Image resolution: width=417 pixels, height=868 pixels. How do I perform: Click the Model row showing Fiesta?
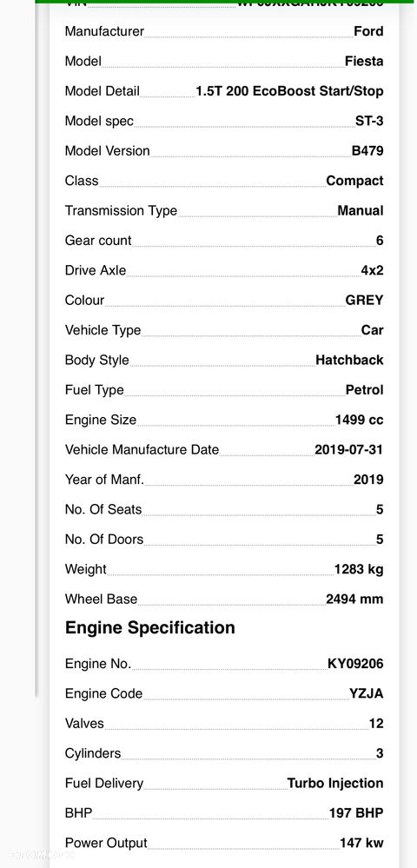[224, 61]
